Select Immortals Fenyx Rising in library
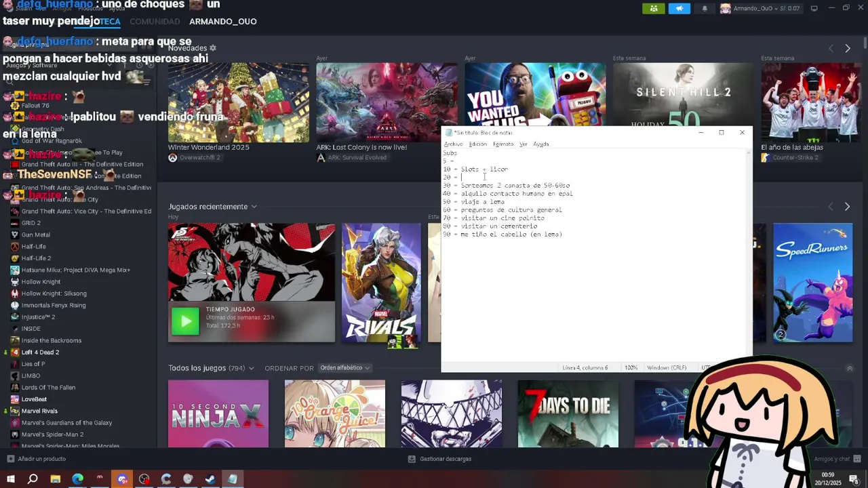 click(x=53, y=305)
